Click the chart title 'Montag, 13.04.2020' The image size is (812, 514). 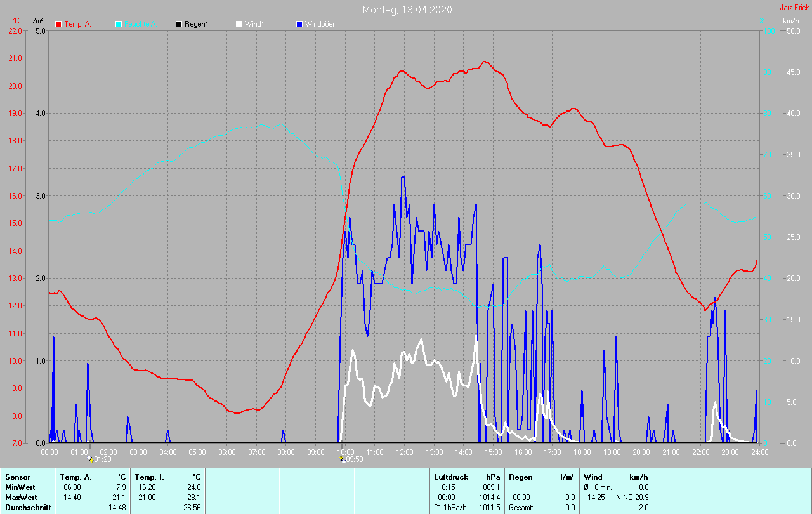407,10
